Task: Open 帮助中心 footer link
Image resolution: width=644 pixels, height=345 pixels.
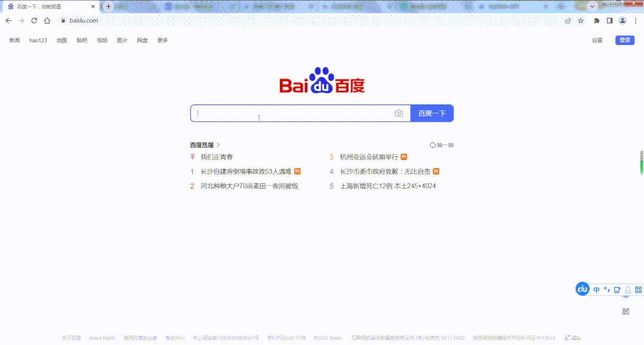Action: point(175,338)
